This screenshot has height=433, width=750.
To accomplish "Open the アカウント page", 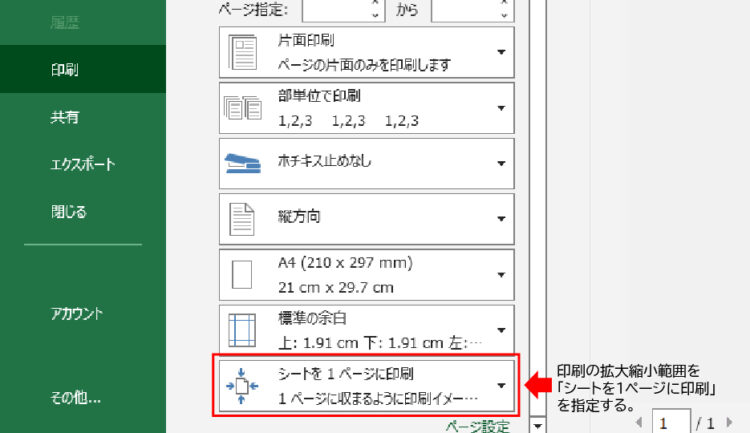I will click(x=77, y=313).
